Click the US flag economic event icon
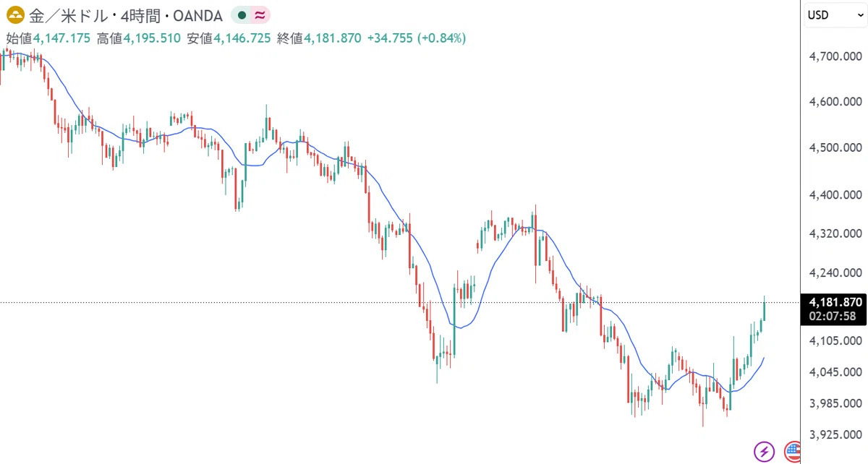The height and width of the screenshot is (464, 868). click(793, 452)
